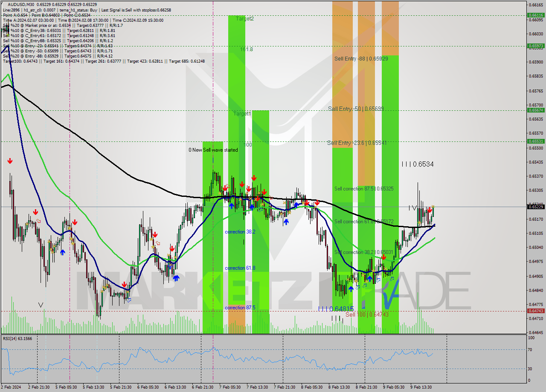Select the 'correction 38.2' blue label
The width and height of the screenshot is (546, 392).
click(240, 232)
